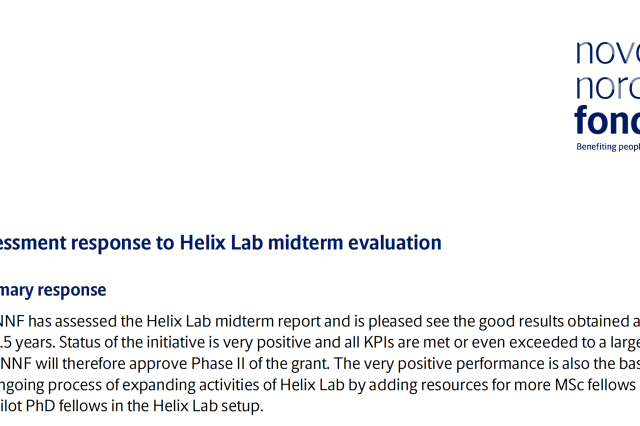Click the words 'Phase II' in the paragraph

click(218, 364)
